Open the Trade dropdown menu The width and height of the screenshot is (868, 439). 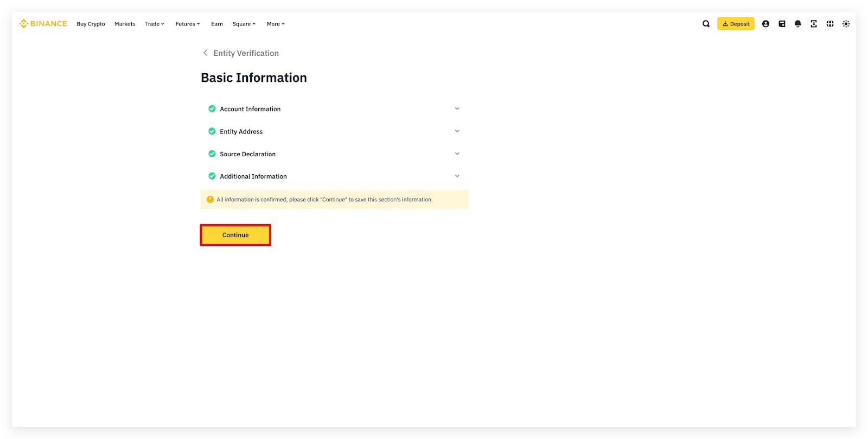pyautogui.click(x=155, y=24)
